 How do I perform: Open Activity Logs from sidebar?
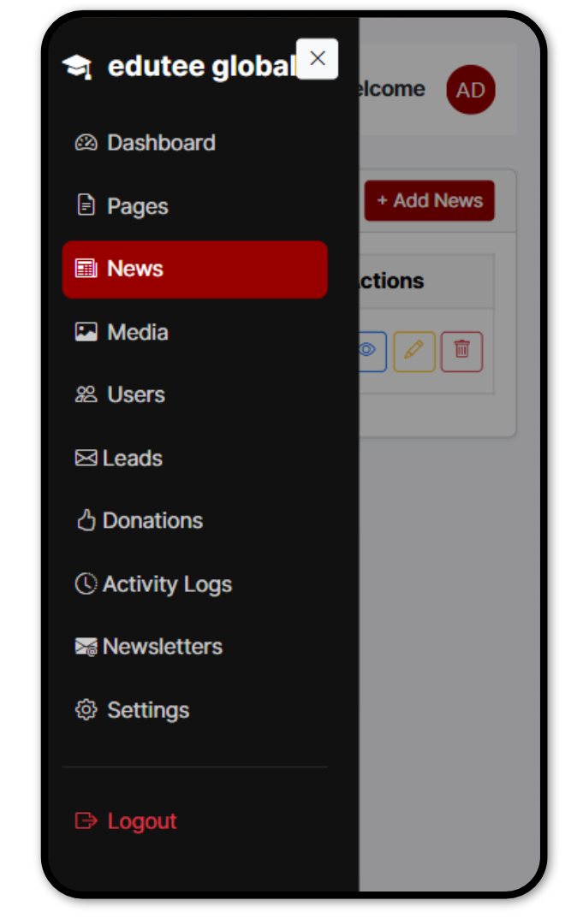pyautogui.click(x=167, y=584)
